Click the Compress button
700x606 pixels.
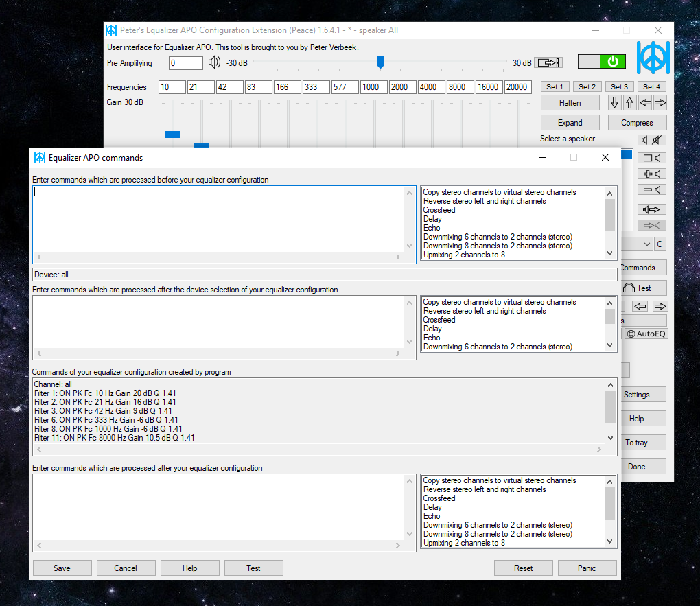[637, 123]
